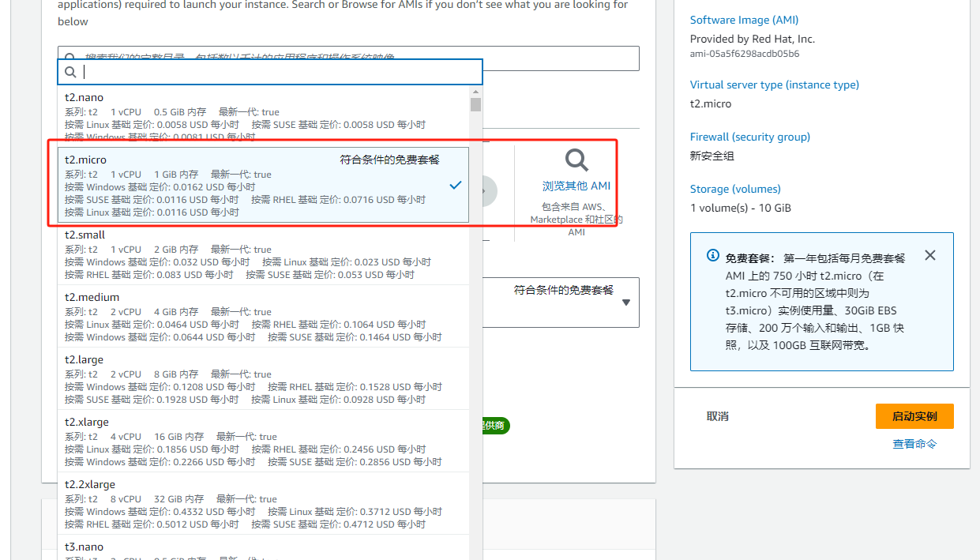Select the t2.nano instance type
This screenshot has height=560, width=980.
point(263,116)
